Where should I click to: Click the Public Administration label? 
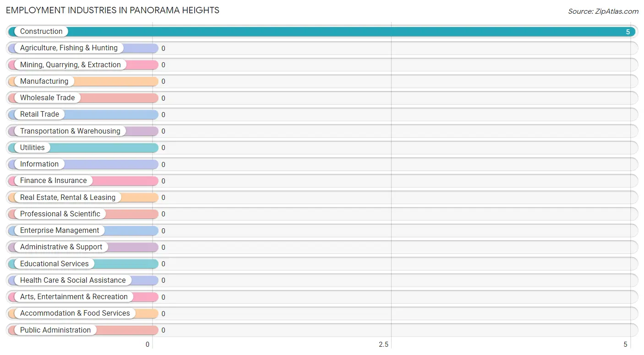[55, 330]
